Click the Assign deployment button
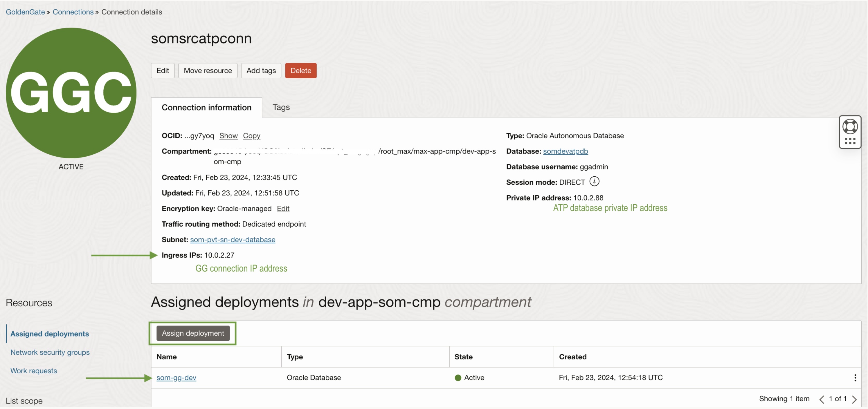Screen dimensions: 868x409 coord(193,333)
